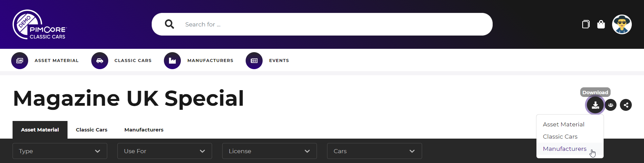Switch to the Classic Cars tab
The image size is (644, 163).
click(92, 130)
